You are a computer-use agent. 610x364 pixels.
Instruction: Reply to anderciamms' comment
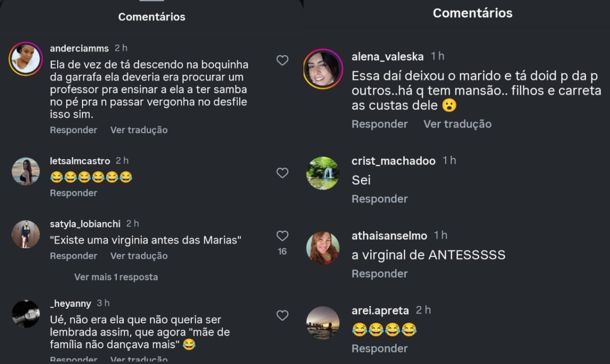click(x=73, y=130)
